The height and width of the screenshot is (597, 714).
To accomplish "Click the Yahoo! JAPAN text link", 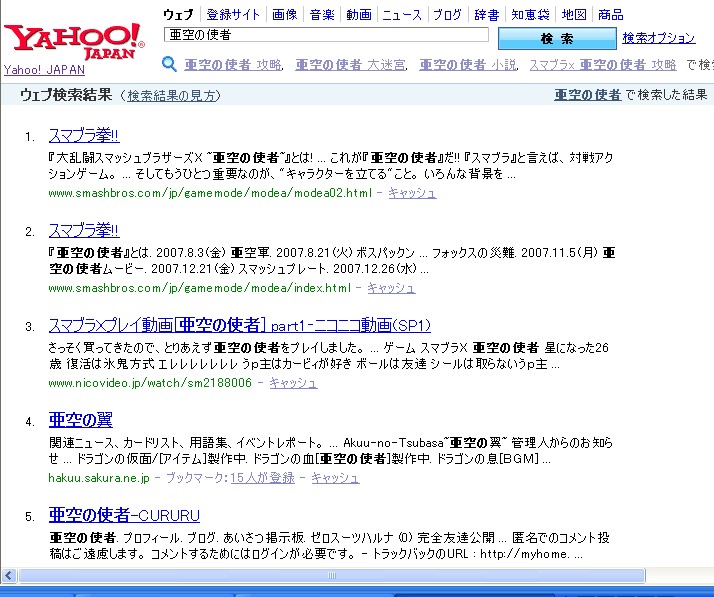I will 44,70.
